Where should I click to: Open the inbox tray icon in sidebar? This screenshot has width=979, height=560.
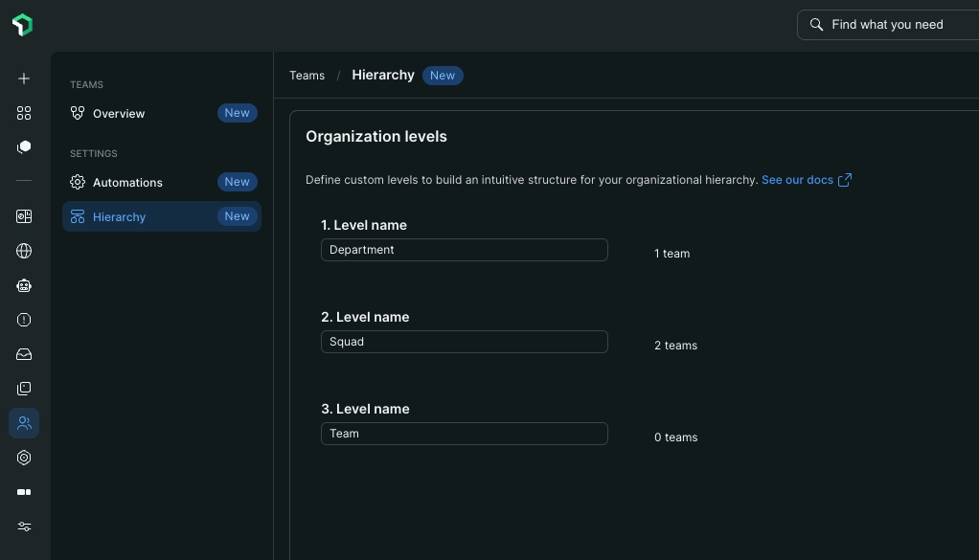coord(24,354)
